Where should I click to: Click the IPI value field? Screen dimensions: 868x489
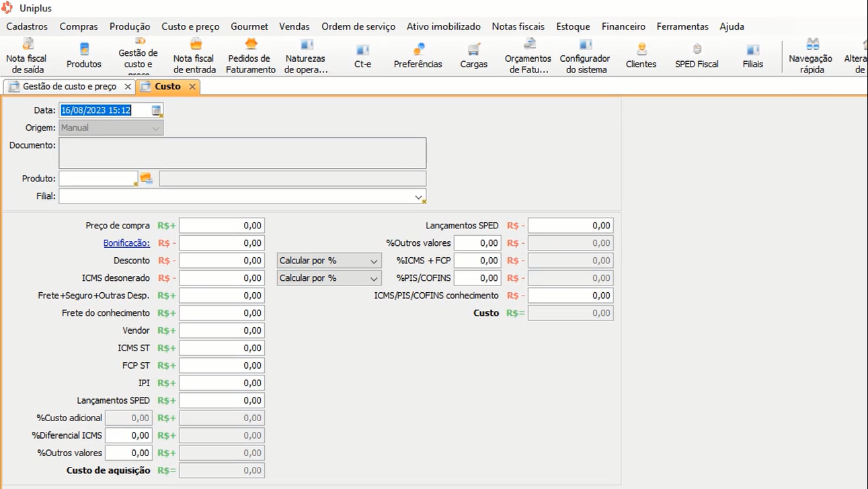pos(222,383)
